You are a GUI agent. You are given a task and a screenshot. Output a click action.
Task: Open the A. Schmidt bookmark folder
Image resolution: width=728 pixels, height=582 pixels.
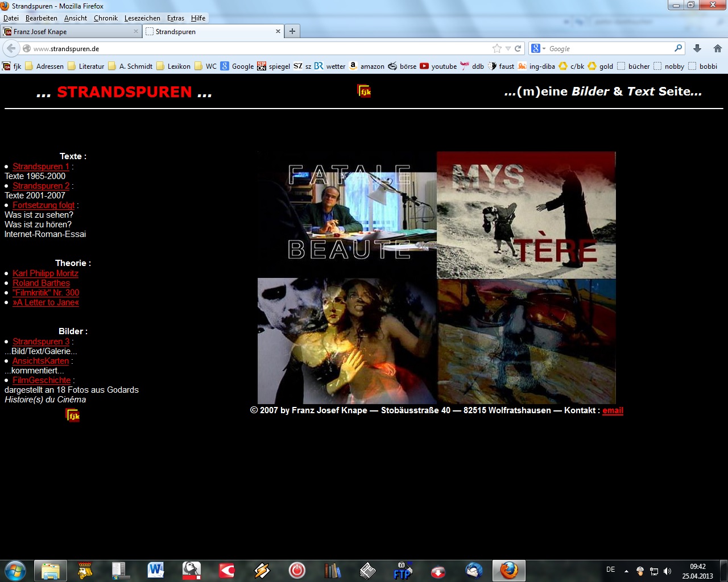coord(130,66)
